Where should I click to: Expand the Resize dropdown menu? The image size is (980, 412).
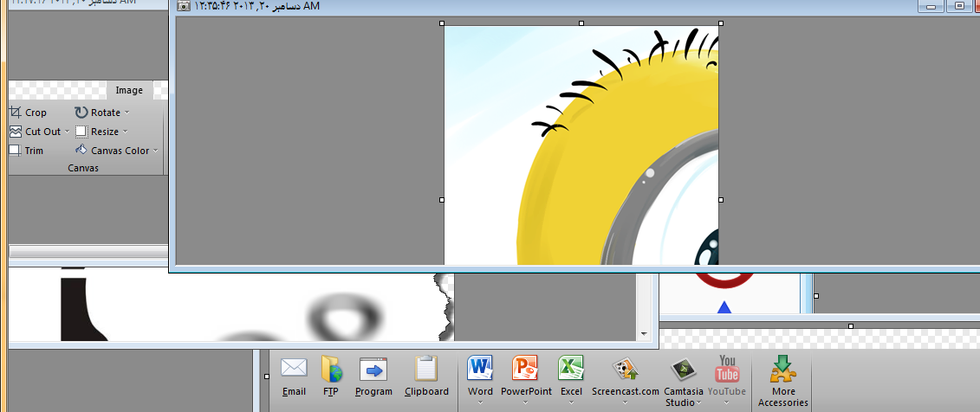126,132
